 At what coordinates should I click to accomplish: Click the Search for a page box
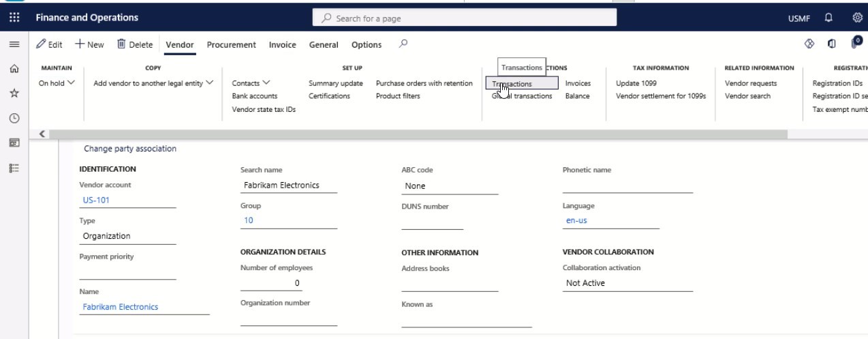coord(465,18)
